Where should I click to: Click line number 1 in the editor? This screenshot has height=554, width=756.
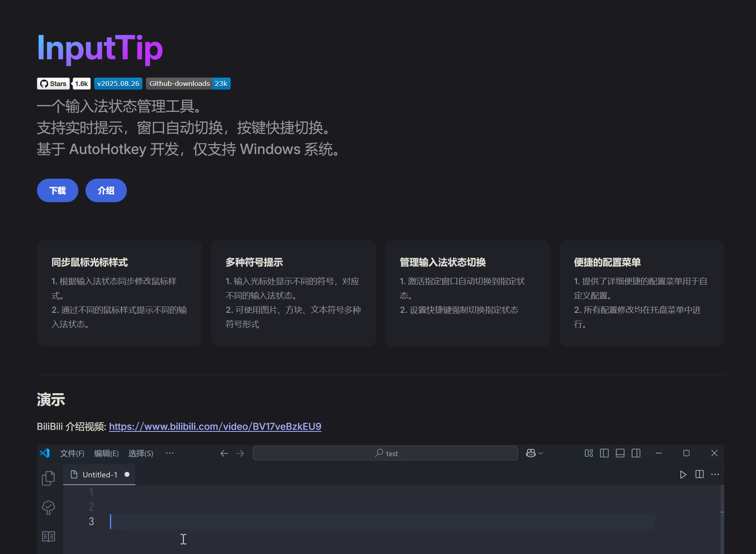(91, 492)
